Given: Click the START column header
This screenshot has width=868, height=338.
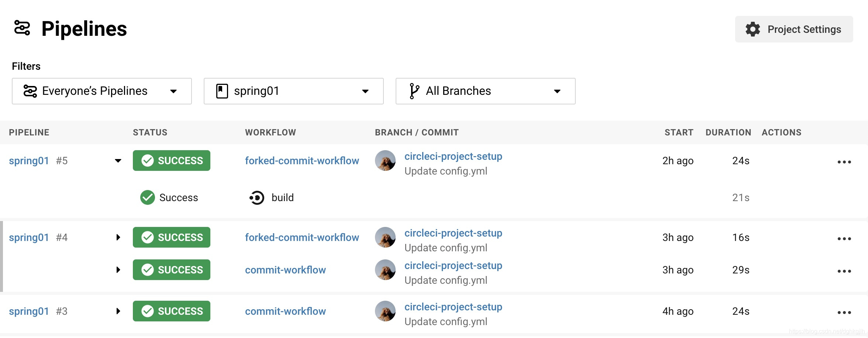Looking at the screenshot, I should 679,132.
